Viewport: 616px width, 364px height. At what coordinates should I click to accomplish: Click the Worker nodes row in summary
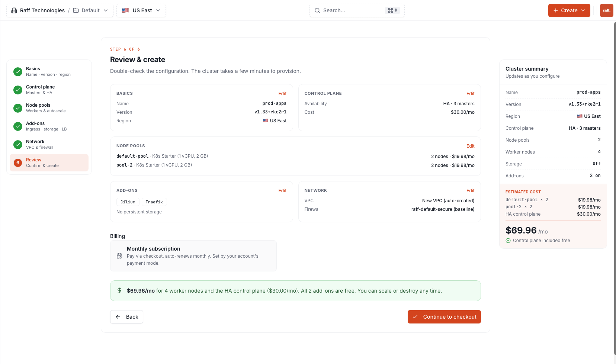tap(553, 152)
